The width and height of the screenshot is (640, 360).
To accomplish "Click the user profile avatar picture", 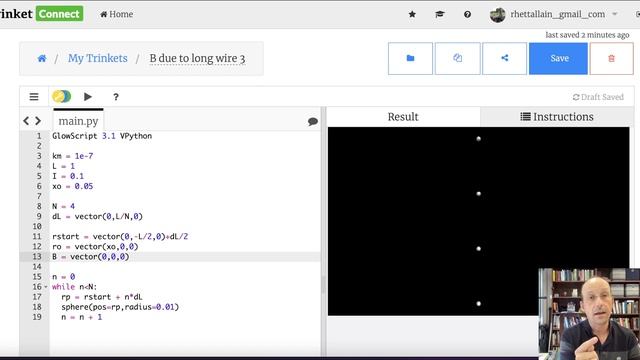I will 498,15.
